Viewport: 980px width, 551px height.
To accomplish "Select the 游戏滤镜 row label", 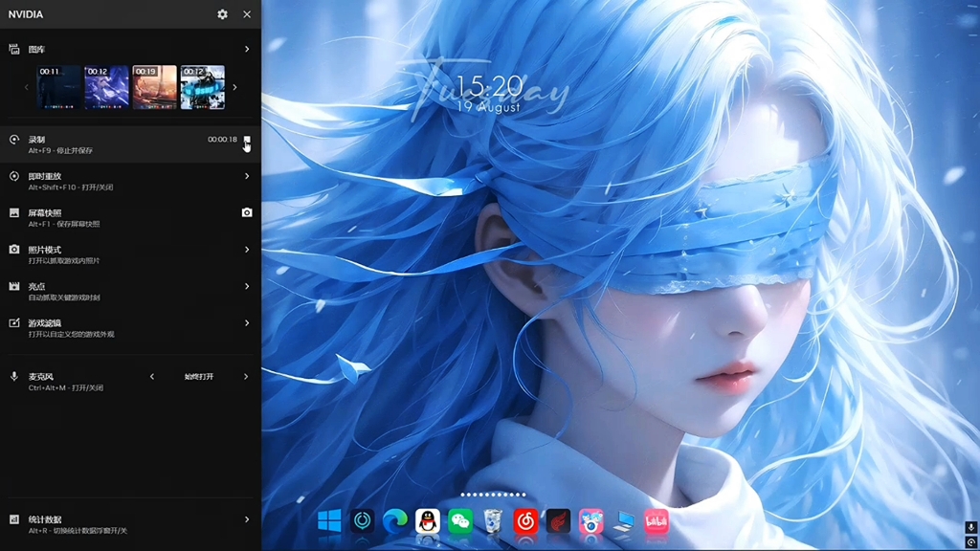I will click(x=44, y=323).
